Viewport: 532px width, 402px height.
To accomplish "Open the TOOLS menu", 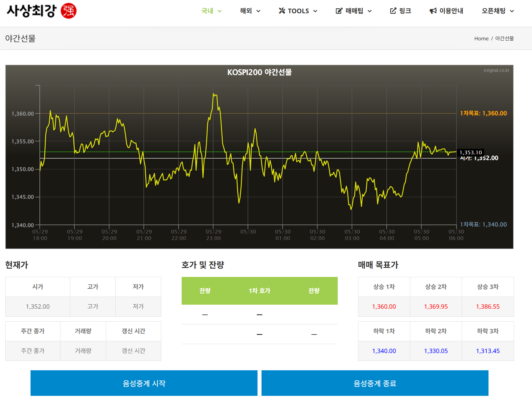I will pos(298,11).
